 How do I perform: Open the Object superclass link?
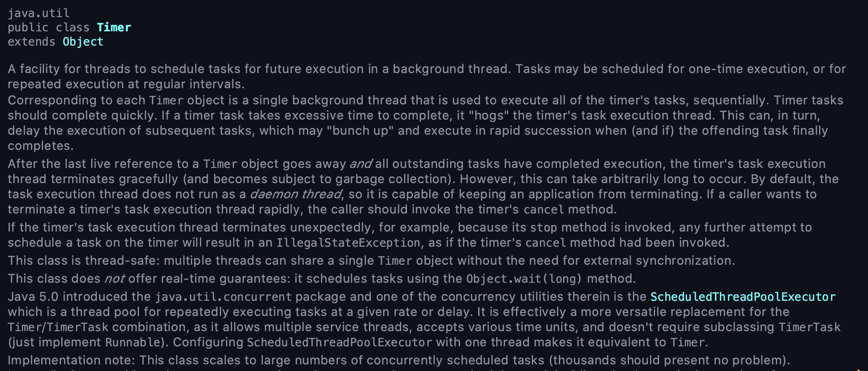(83, 42)
